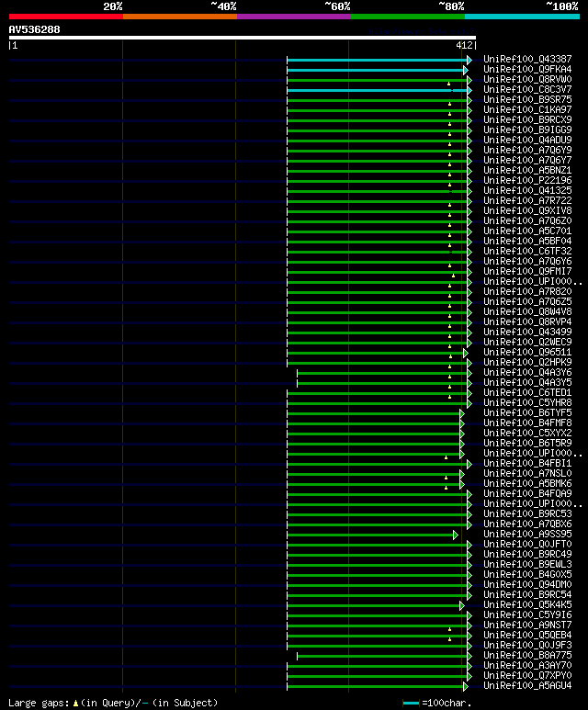Select hit label UniRef100_A7R722
This screenshot has width=588, height=710.
(527, 200)
